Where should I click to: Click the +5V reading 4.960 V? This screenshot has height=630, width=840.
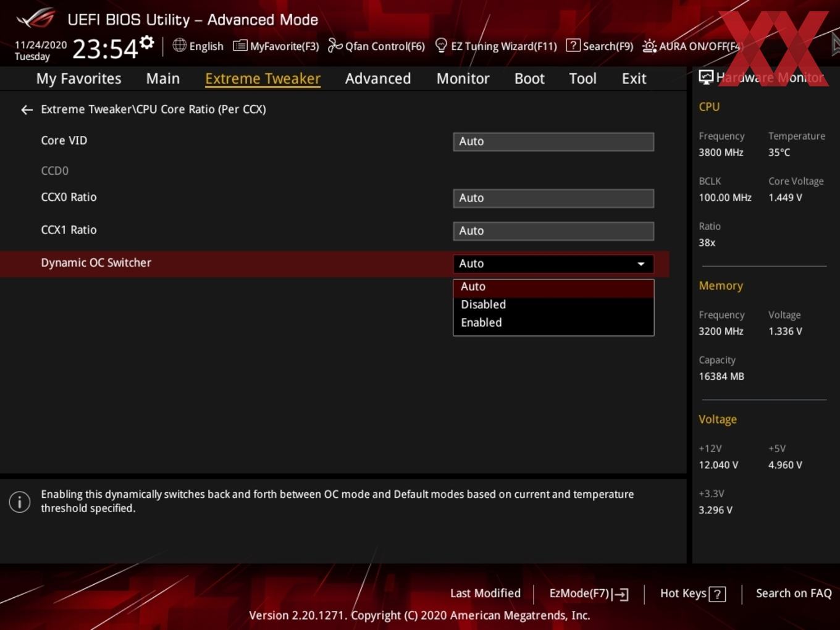pyautogui.click(x=785, y=465)
